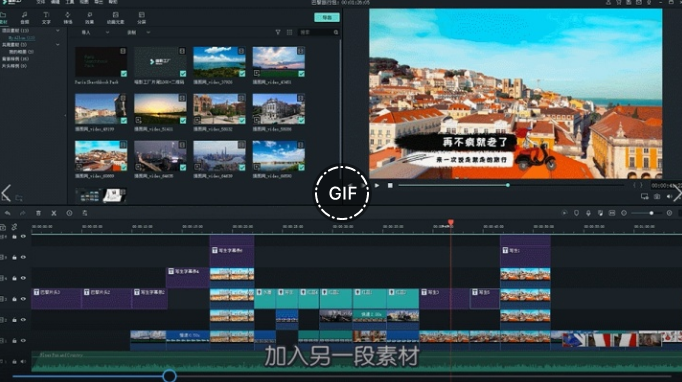Collapse the project media folder chevron
Viewport: 682px width, 382px height.
(x=57, y=30)
